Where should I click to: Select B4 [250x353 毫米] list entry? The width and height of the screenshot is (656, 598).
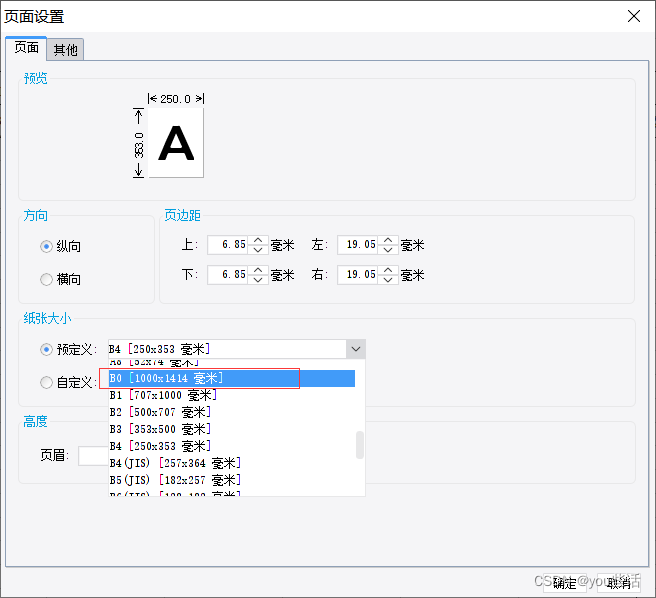[232, 446]
